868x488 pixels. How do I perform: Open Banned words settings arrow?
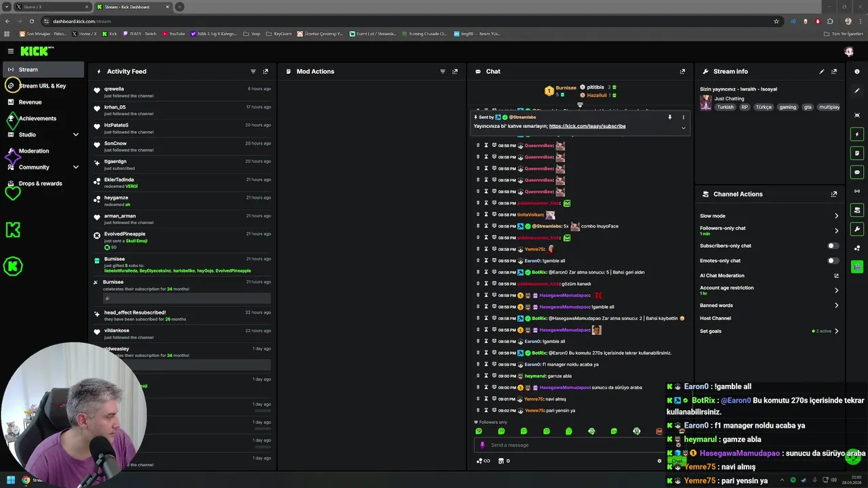(x=836, y=306)
